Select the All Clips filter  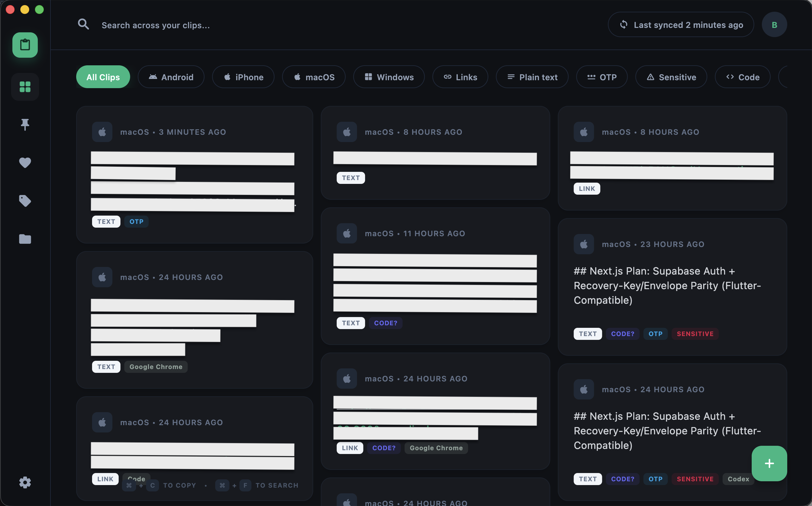103,77
